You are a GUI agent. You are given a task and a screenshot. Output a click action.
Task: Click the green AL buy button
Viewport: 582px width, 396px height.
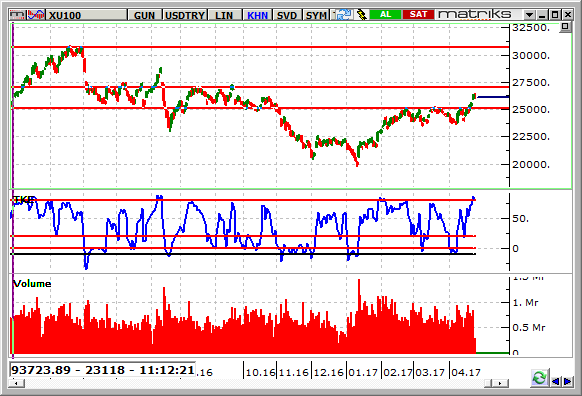(x=386, y=14)
